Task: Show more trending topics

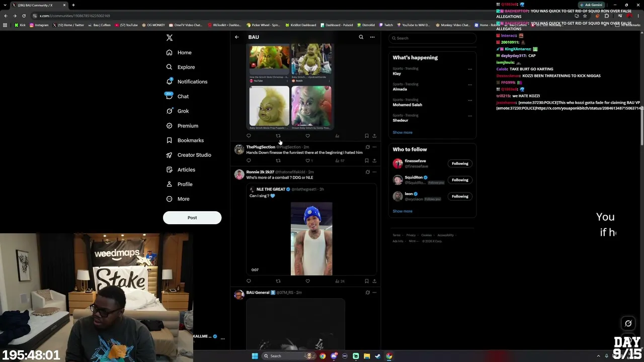Action: 403,132
